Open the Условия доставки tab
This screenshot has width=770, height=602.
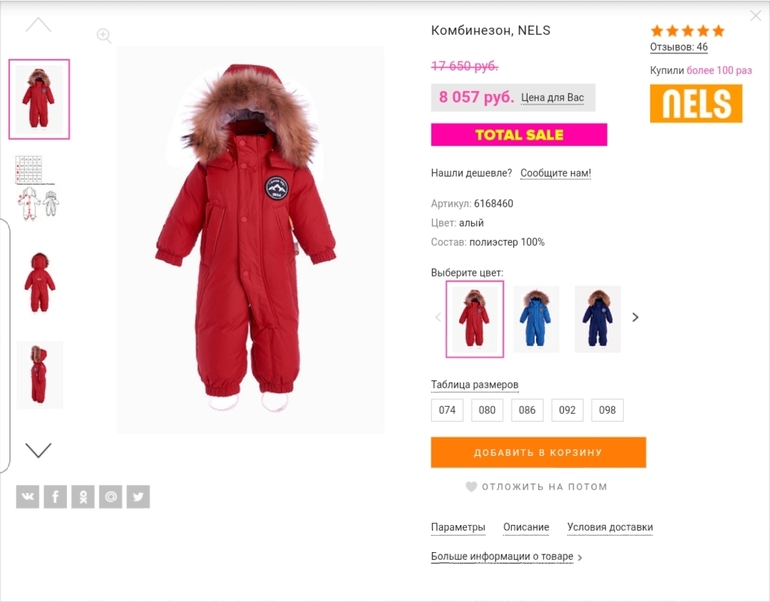(x=610, y=527)
